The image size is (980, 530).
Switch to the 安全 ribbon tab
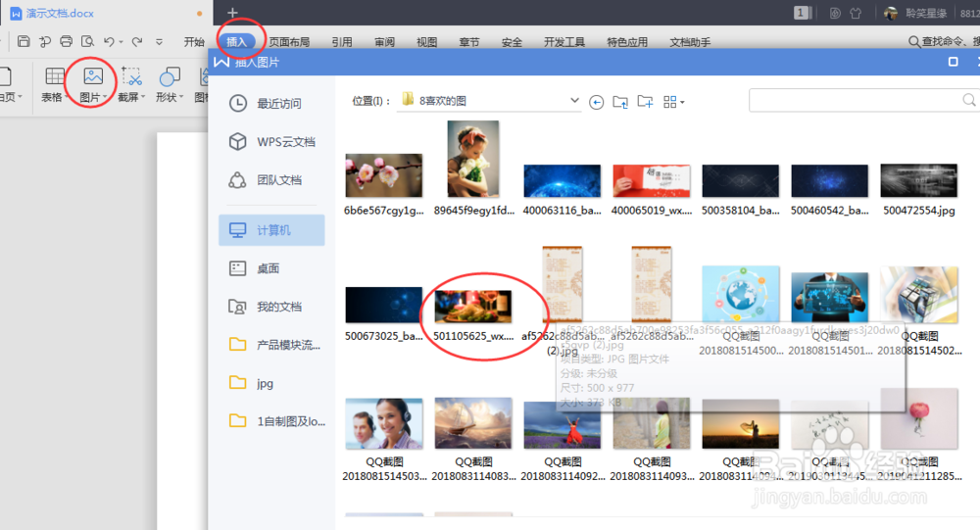pyautogui.click(x=512, y=42)
